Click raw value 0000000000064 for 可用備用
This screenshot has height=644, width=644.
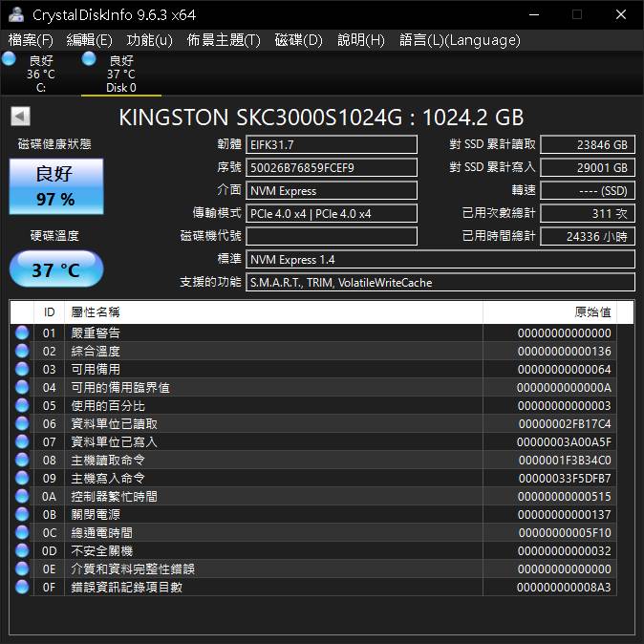click(x=564, y=369)
